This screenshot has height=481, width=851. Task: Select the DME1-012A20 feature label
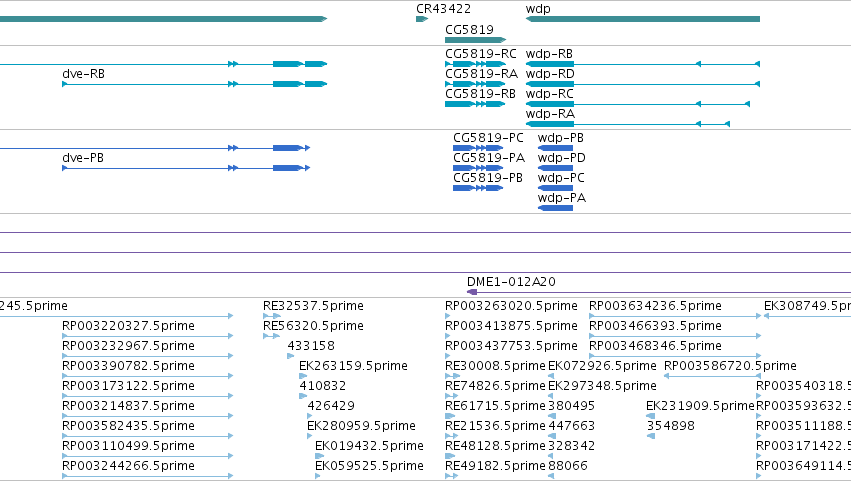[x=511, y=282]
